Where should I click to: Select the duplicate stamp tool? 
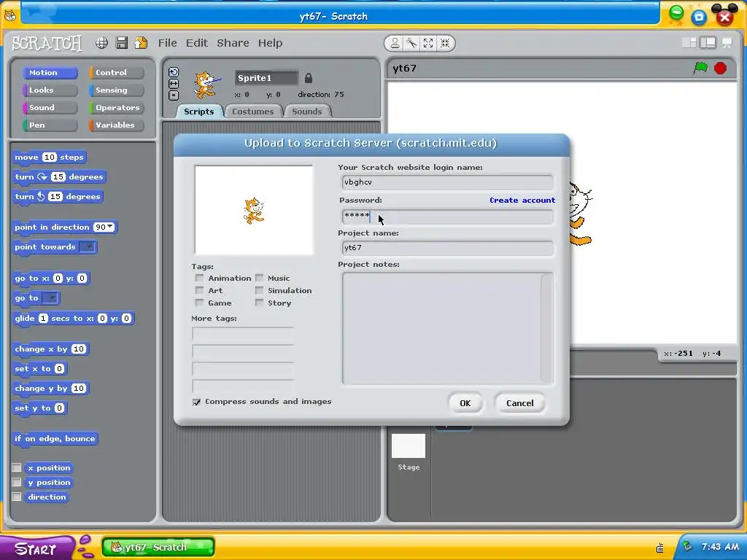[x=395, y=43]
